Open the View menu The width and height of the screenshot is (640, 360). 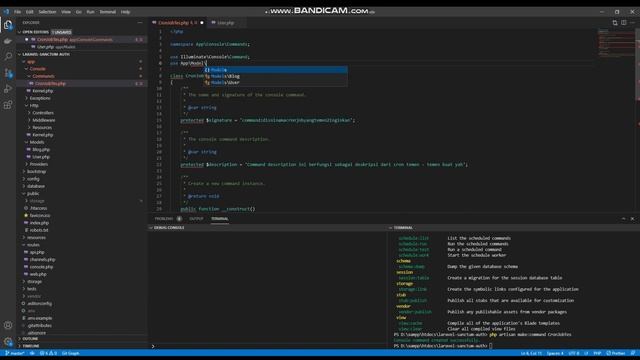coord(66,12)
